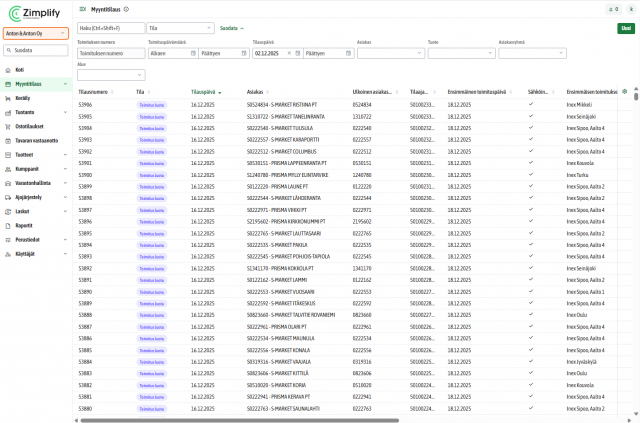The width and height of the screenshot is (640, 423).
Task: Click the Ajojärjestely truck icon
Action: [7, 198]
